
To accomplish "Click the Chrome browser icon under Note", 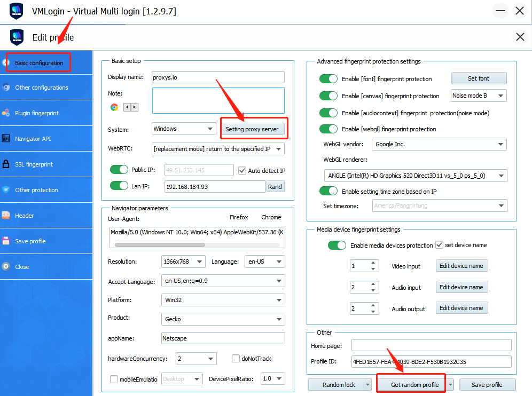I will click(114, 107).
